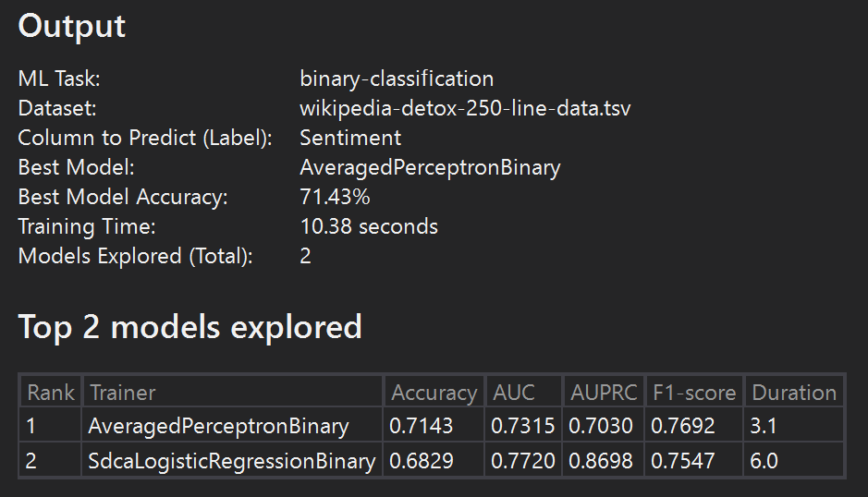
Task: Click the binary-classification ML Task value
Action: tap(397, 79)
